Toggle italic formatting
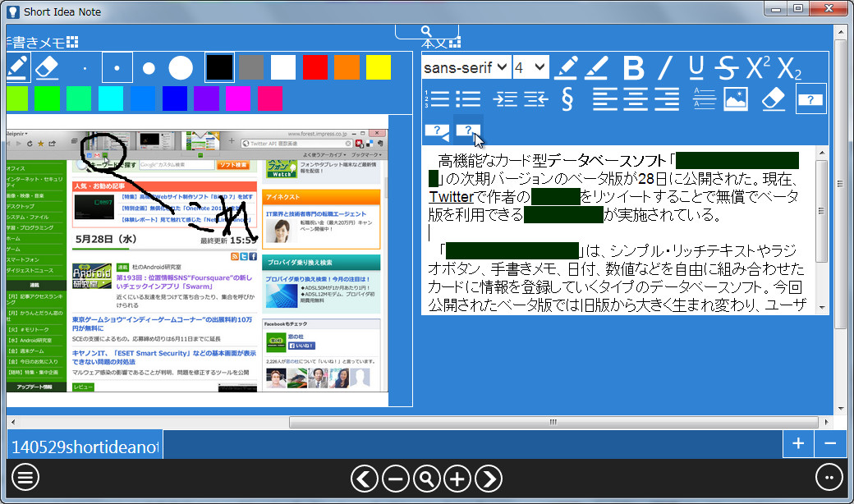 point(663,69)
